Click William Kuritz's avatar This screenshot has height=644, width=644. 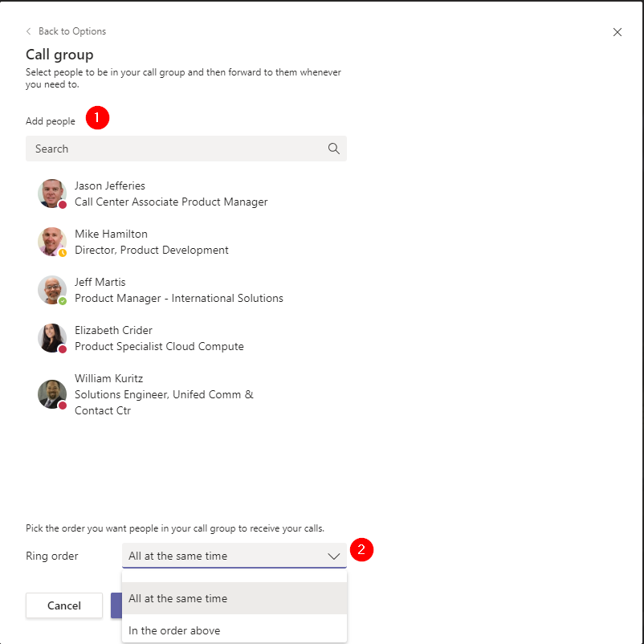click(52, 394)
